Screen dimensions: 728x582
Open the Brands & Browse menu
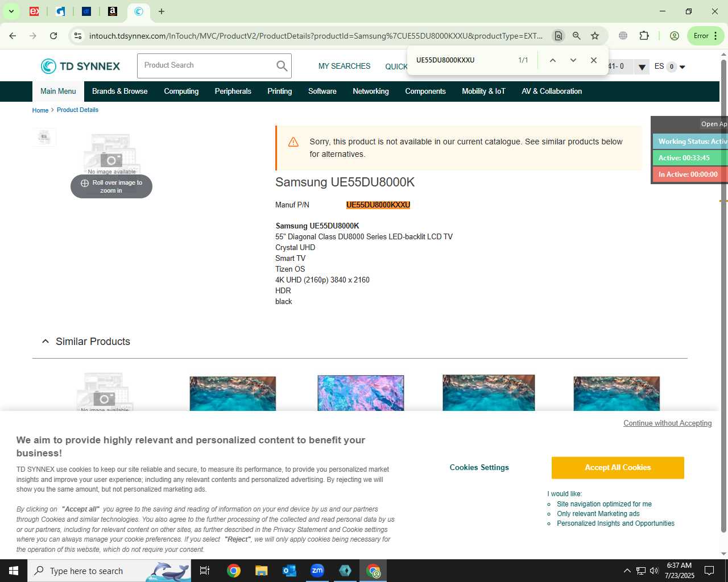(120, 92)
